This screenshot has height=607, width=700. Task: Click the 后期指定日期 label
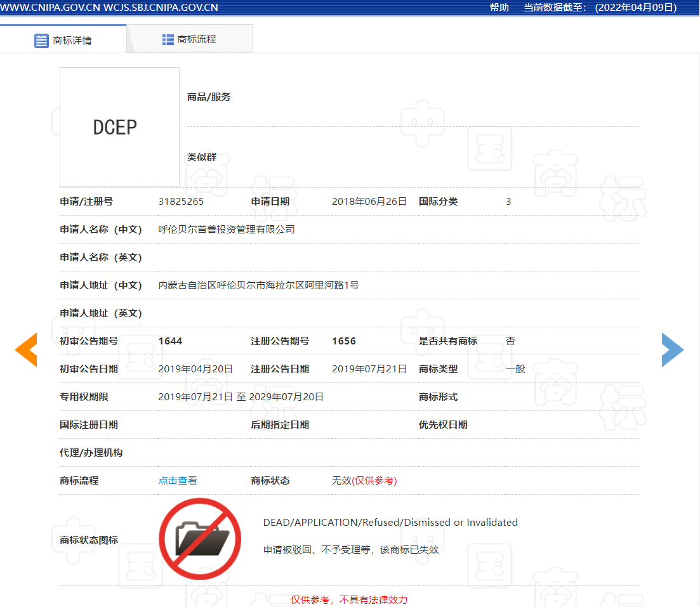click(280, 425)
